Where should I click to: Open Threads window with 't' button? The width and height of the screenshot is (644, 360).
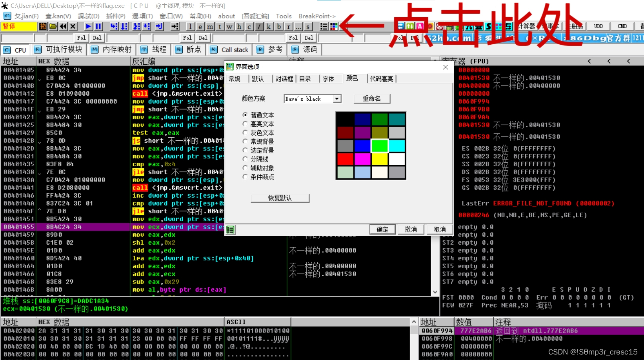[220, 26]
